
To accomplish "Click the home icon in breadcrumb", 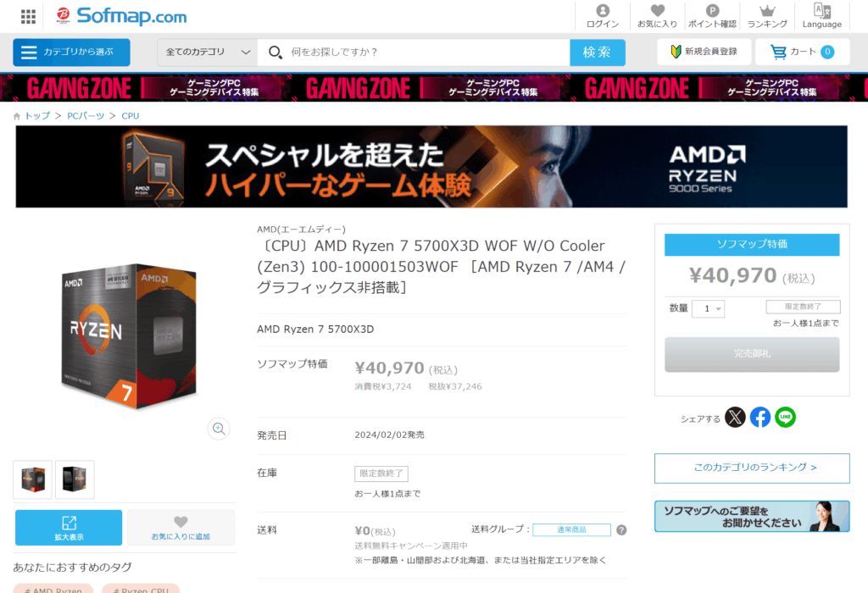I will [x=17, y=116].
